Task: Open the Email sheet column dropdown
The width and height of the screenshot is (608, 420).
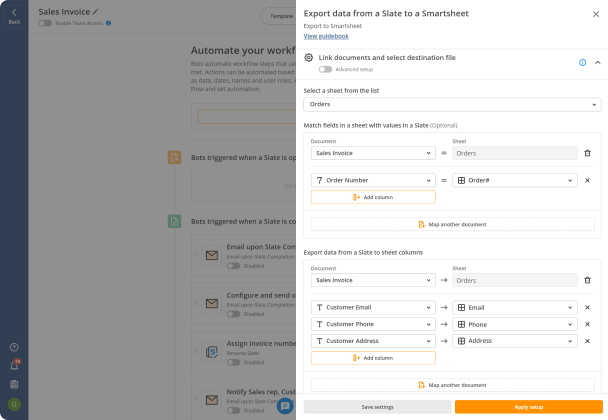Action: [515, 308]
